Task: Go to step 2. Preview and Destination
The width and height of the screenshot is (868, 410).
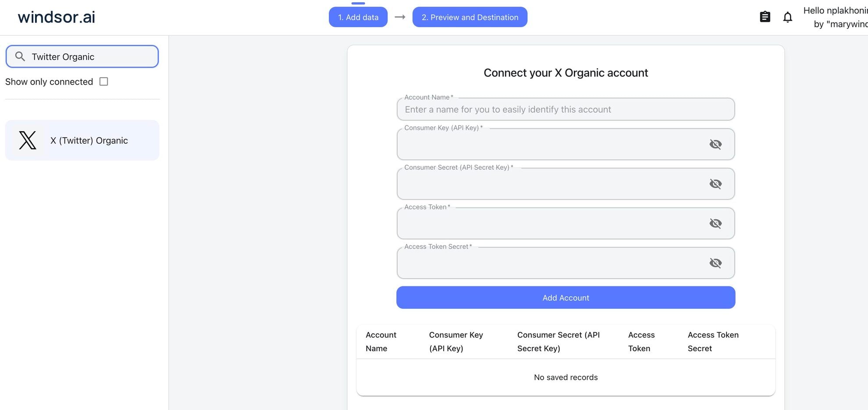Action: (470, 17)
